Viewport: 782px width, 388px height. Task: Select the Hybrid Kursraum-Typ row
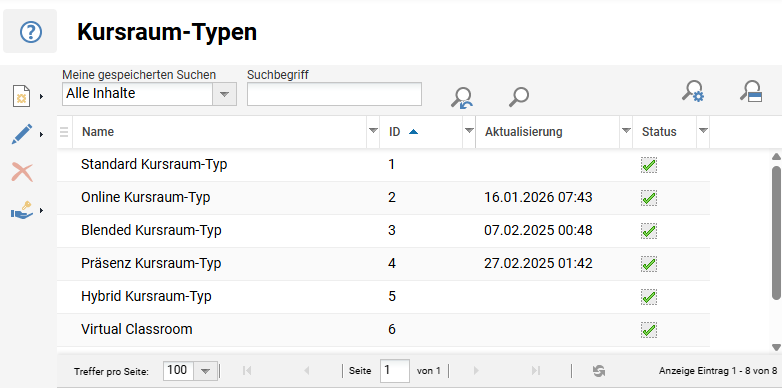pos(383,297)
